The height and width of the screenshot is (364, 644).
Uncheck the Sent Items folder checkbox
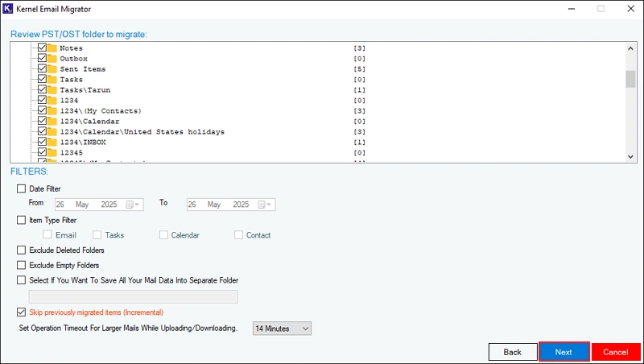42,68
